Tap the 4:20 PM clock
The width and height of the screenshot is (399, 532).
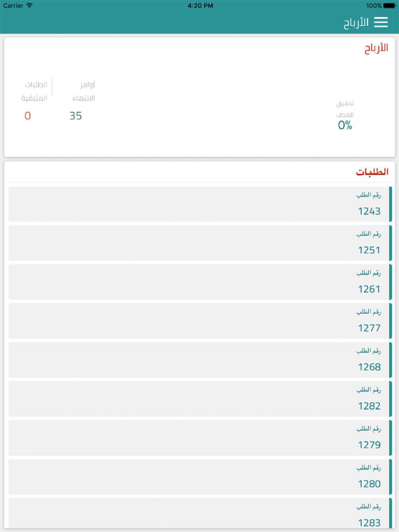pos(200,6)
